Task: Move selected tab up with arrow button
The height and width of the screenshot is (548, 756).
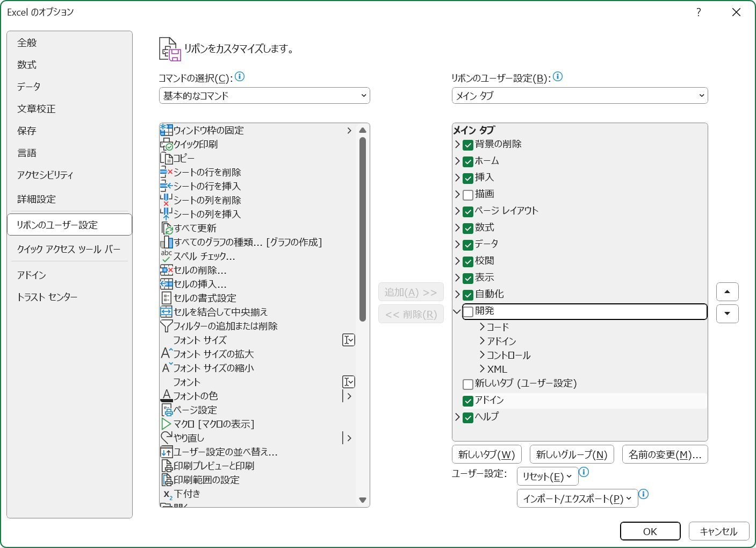Action: pyautogui.click(x=728, y=292)
